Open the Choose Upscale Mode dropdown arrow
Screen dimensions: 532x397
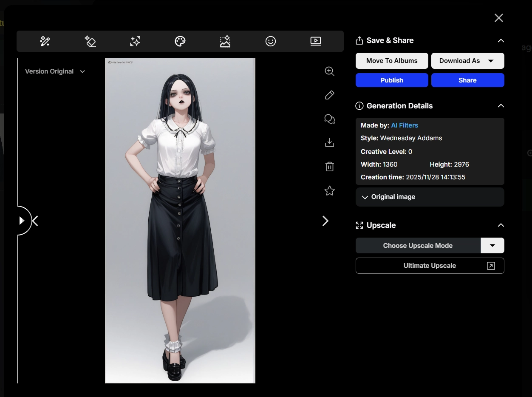pos(492,245)
